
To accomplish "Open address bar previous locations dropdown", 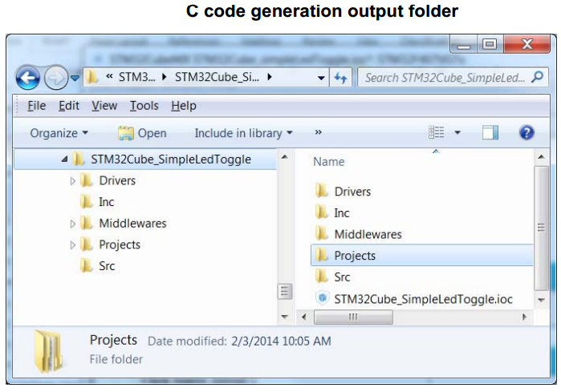I will point(321,78).
